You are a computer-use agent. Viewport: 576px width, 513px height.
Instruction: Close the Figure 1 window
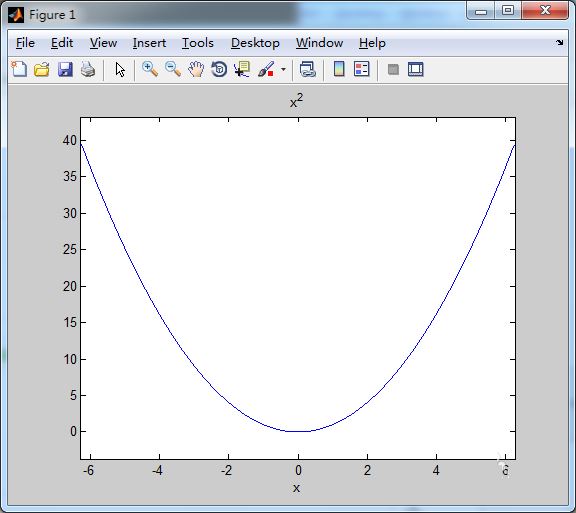[545, 10]
